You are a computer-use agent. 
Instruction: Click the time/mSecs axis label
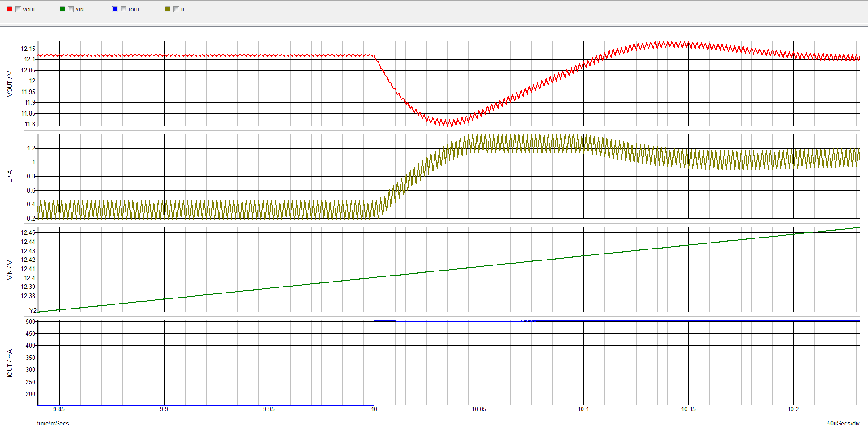coord(53,424)
